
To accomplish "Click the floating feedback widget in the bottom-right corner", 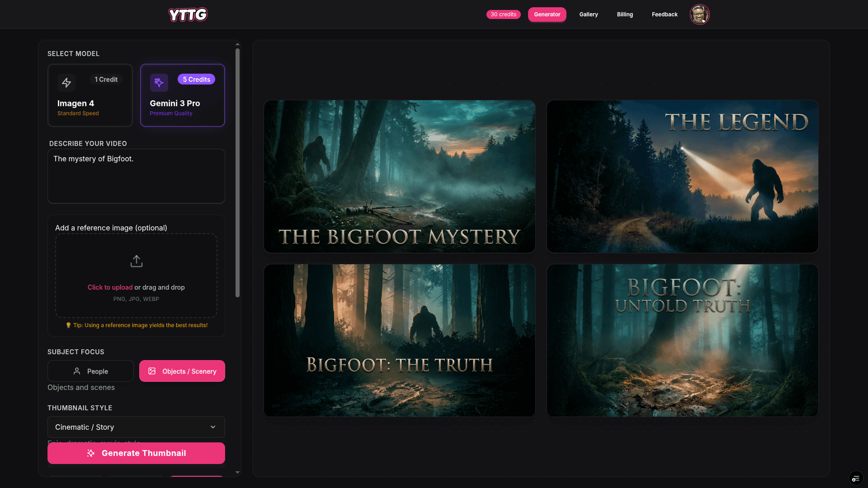I will point(855,478).
